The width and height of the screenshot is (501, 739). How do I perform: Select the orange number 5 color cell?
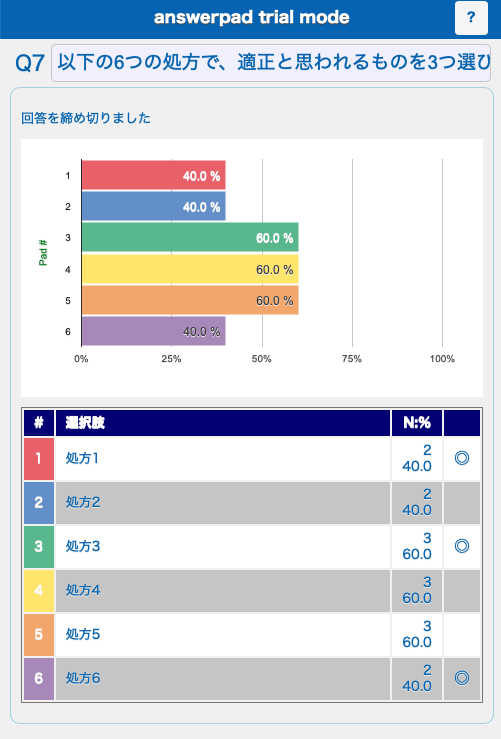(39, 634)
